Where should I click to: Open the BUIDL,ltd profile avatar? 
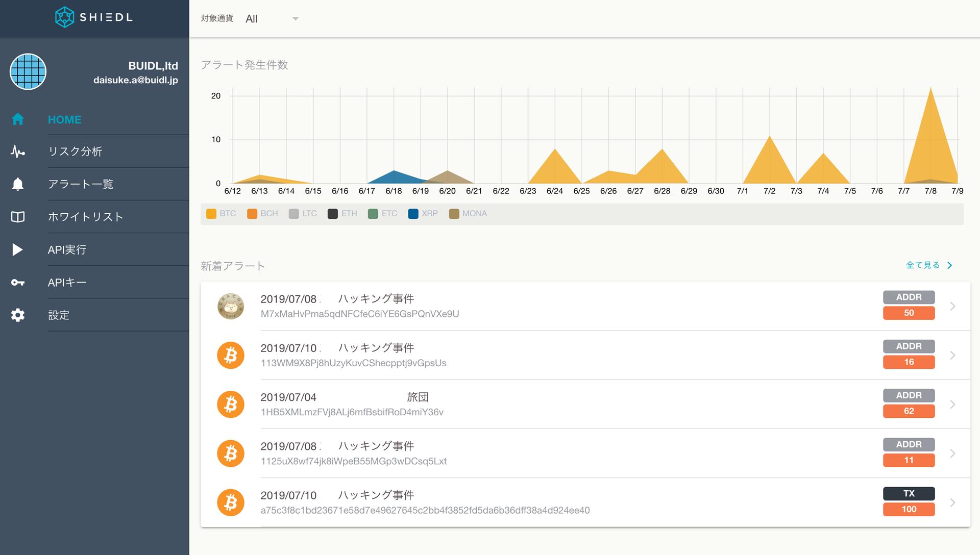[28, 72]
